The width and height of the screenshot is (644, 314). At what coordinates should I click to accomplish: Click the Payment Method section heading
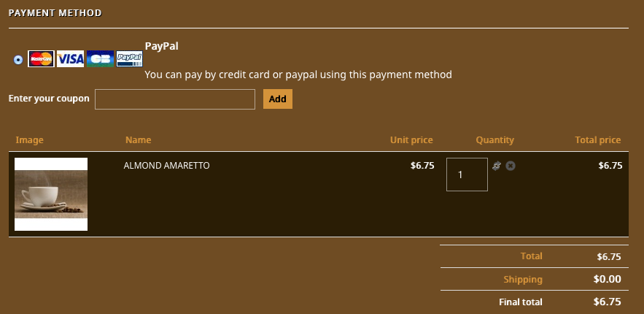(55, 13)
